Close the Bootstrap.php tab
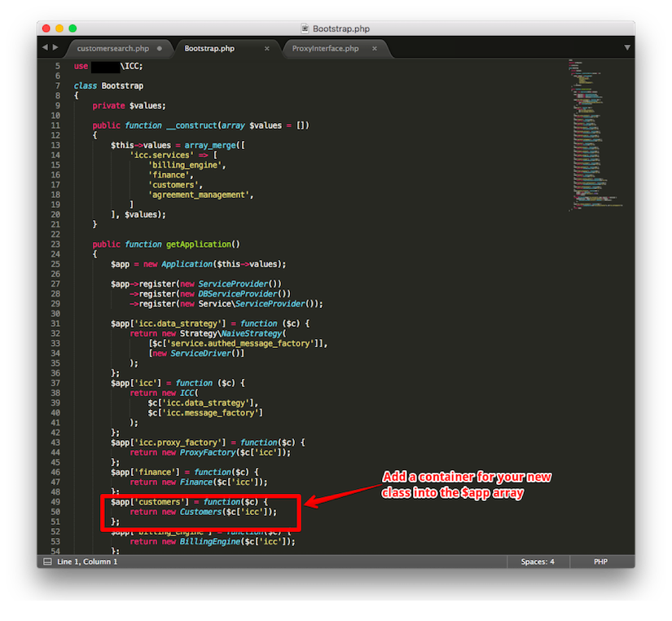Viewport: 672px width, 621px height. click(x=267, y=48)
